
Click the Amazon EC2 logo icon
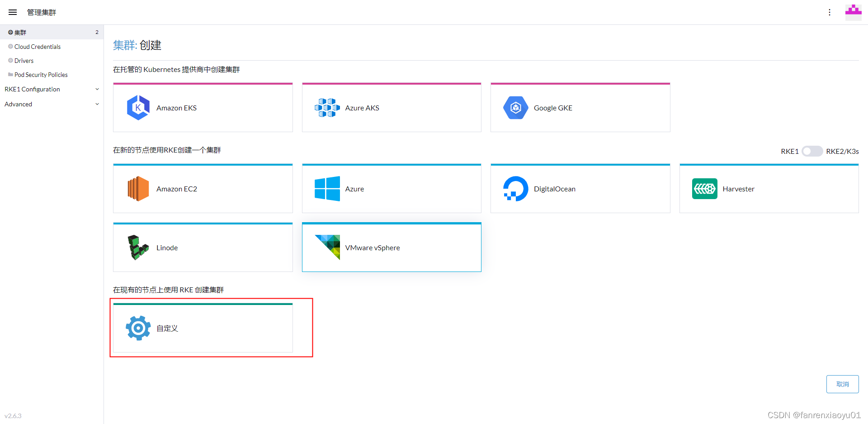[x=138, y=189]
